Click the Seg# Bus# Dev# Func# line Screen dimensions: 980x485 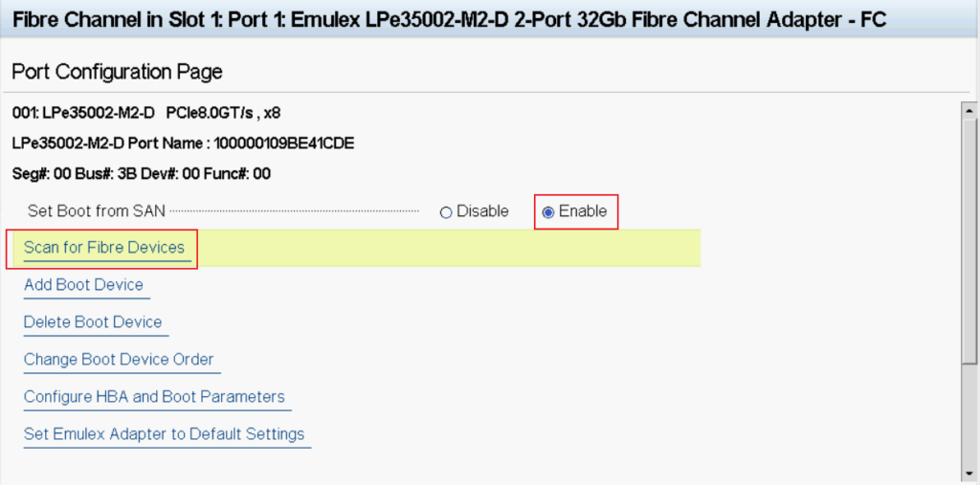142,174
